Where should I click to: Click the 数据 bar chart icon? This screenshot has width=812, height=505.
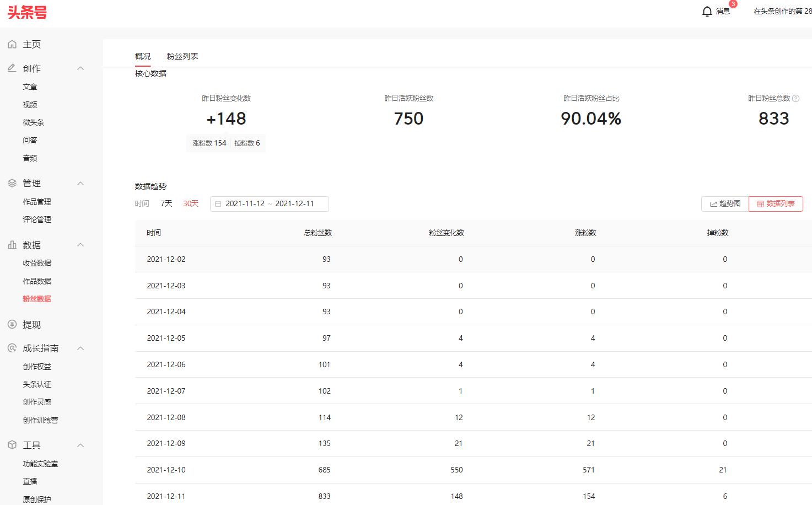12,245
